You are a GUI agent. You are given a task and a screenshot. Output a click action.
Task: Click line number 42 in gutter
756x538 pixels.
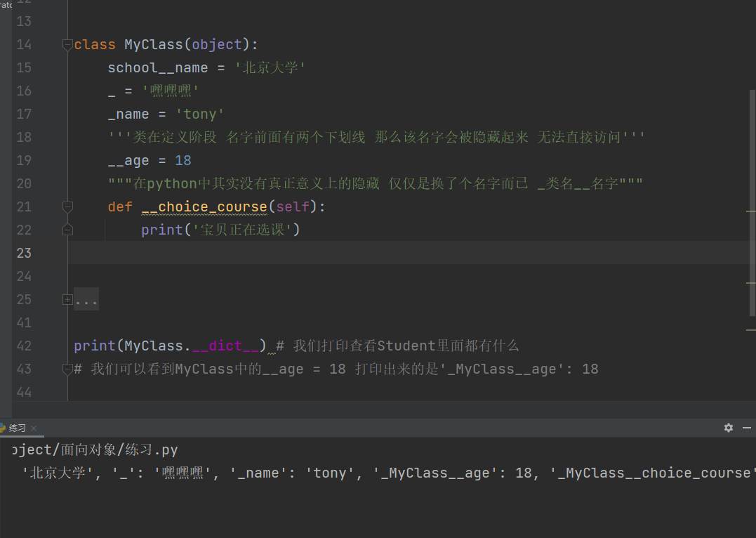click(x=24, y=346)
